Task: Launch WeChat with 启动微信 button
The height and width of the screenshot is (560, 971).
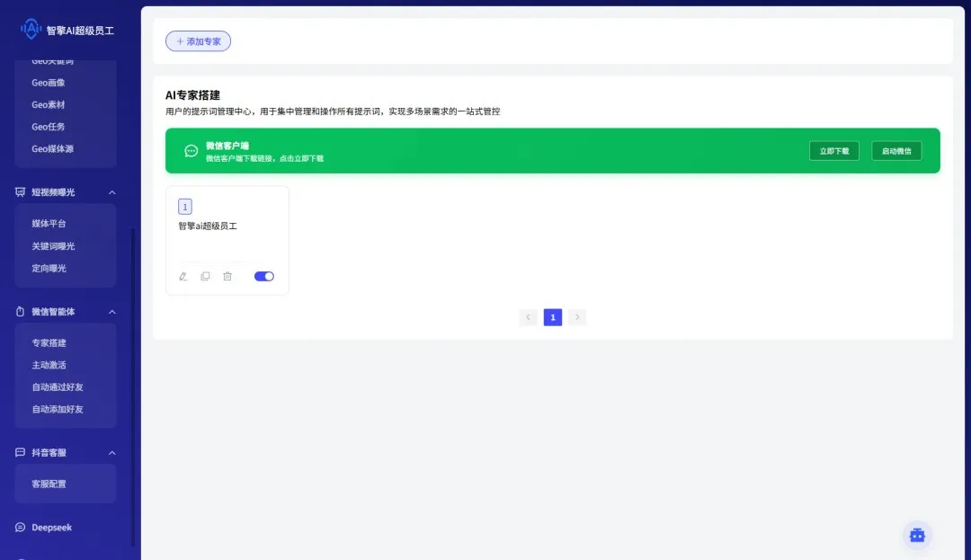Action: pyautogui.click(x=896, y=151)
